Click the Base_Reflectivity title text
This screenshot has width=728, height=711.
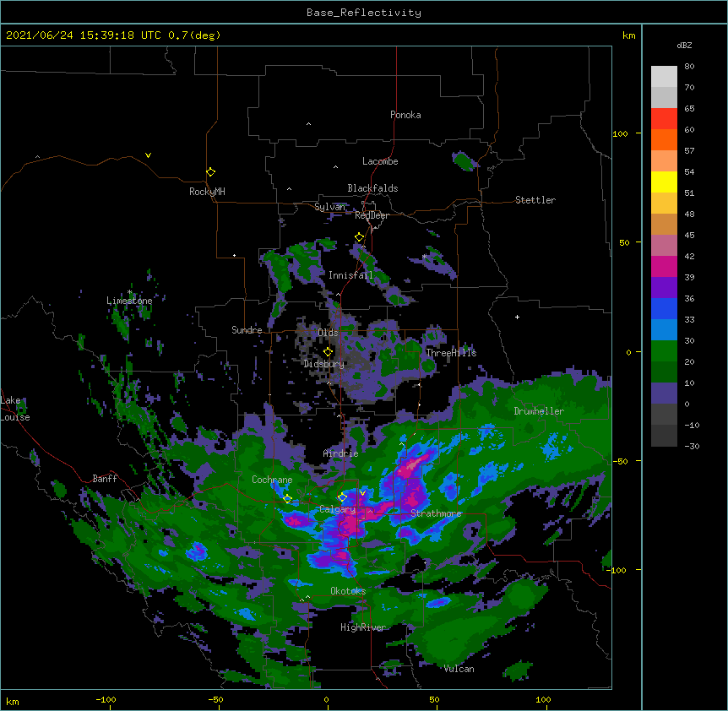click(x=364, y=13)
